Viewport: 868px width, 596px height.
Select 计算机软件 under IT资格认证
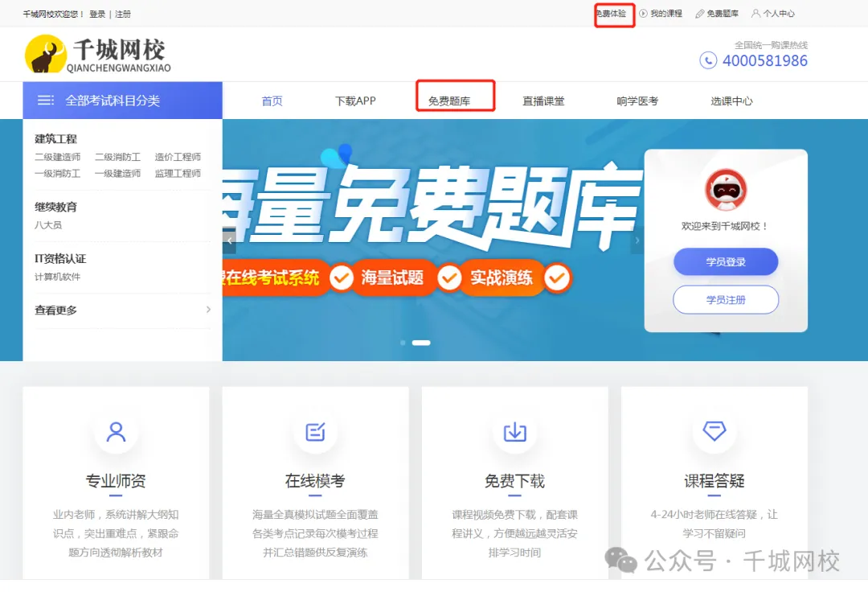tap(58, 277)
